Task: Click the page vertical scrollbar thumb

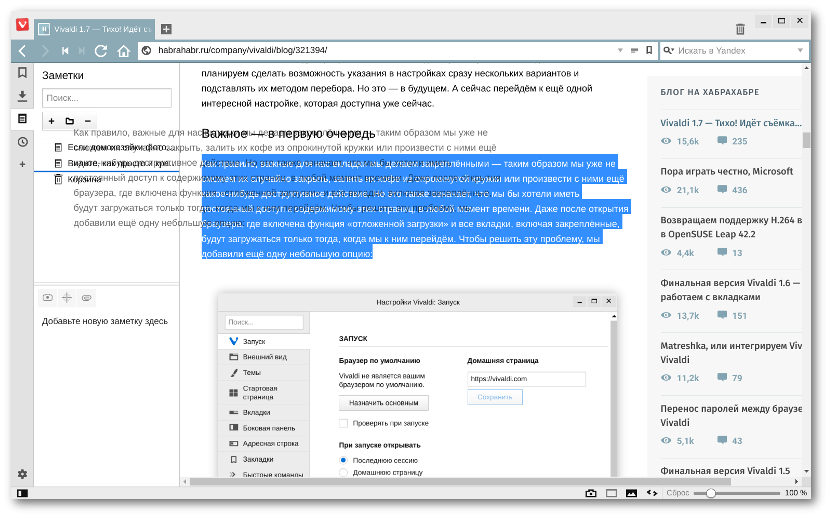Action: [806, 140]
